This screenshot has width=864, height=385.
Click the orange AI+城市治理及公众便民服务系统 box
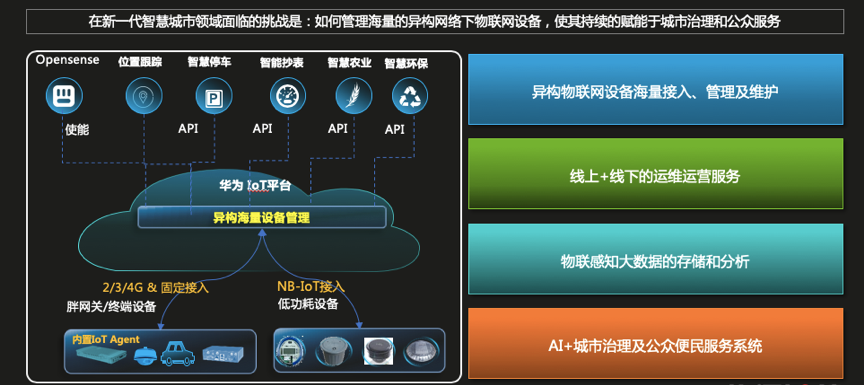(655, 343)
